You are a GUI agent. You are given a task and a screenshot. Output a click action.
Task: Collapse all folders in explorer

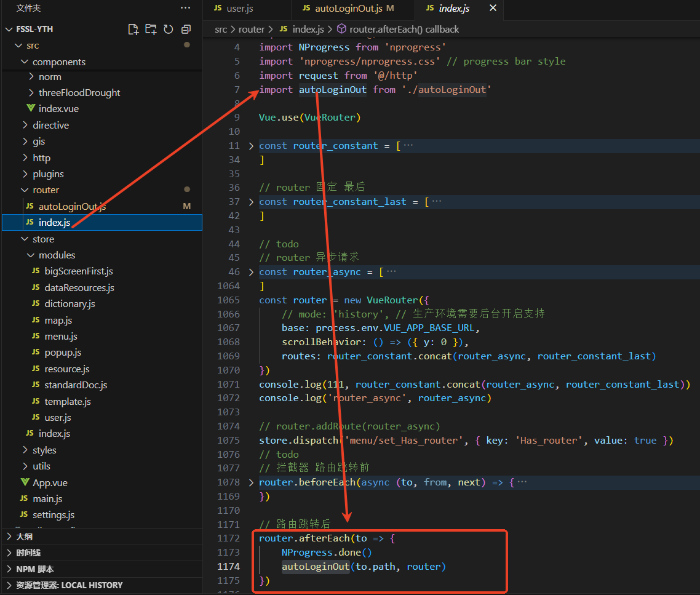(186, 30)
